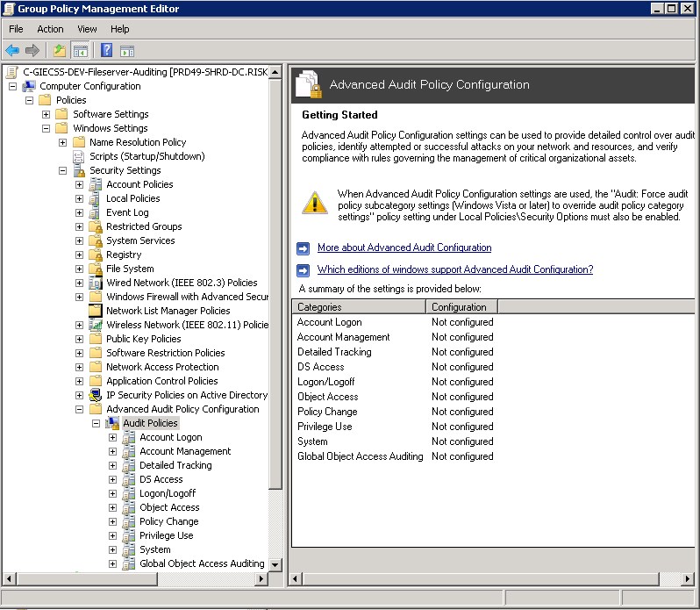Select System Services in the tree
700x610 pixels.
(x=140, y=240)
